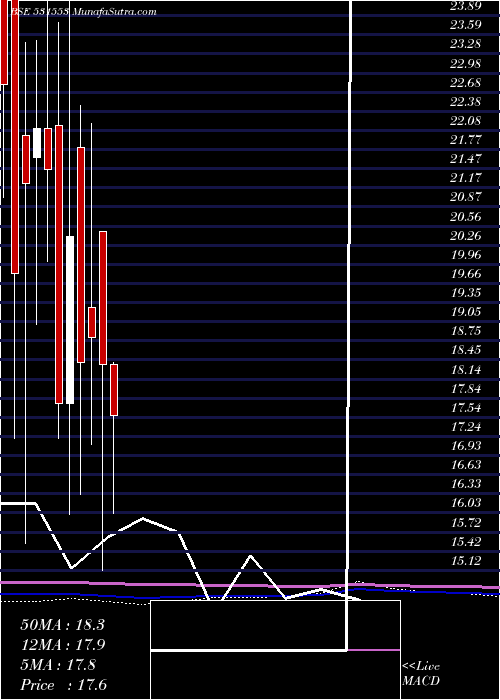Click the 15.42 price axis label
500x700 pixels.
click(465, 542)
